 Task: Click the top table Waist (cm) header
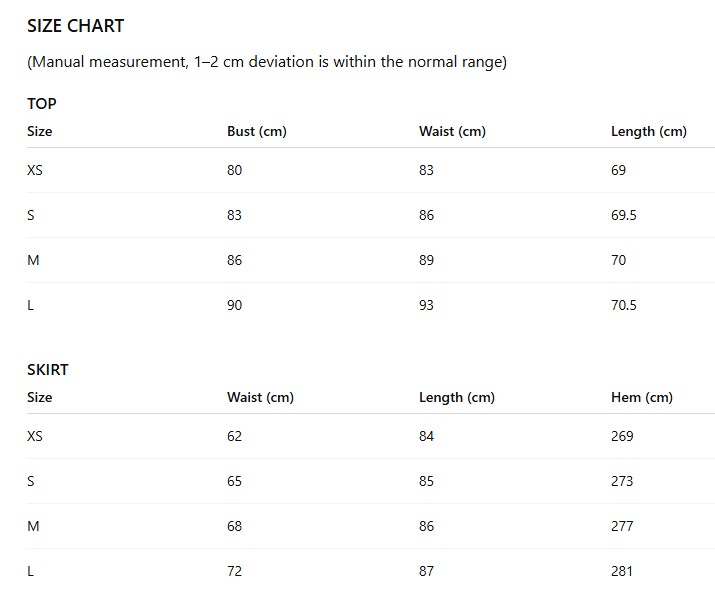tap(452, 131)
